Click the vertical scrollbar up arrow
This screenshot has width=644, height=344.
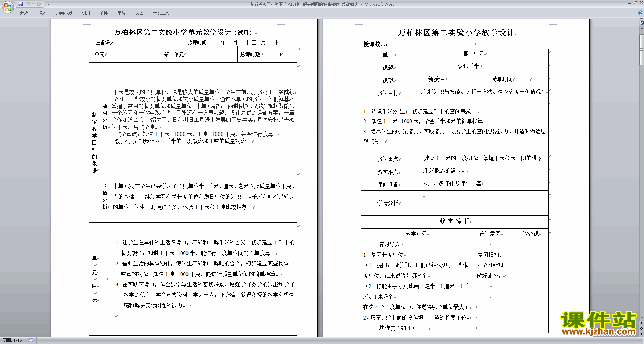point(641,28)
